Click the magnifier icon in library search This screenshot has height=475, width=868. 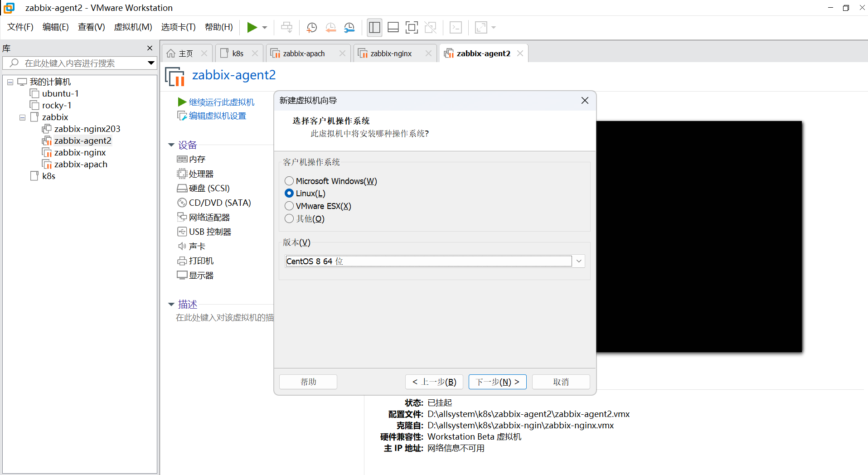click(x=14, y=63)
